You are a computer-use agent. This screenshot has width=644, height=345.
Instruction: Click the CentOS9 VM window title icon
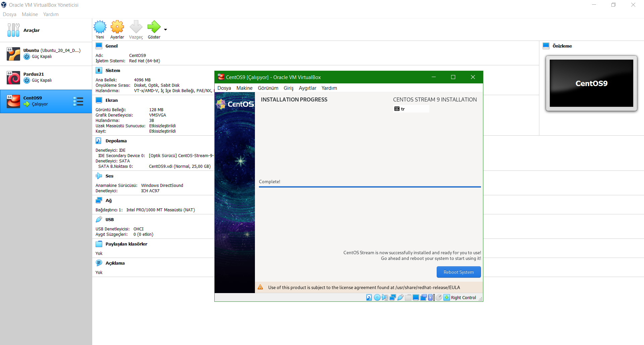point(221,77)
